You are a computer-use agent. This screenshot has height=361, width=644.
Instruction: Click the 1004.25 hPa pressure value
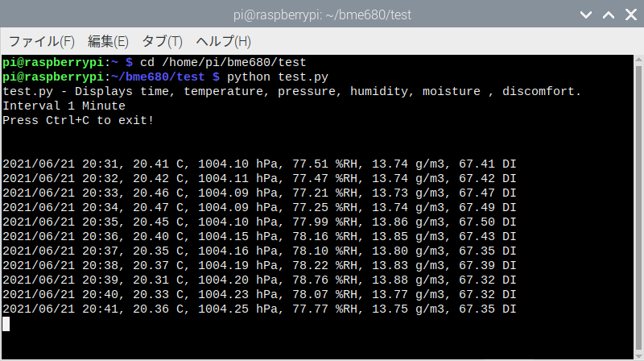pos(234,309)
